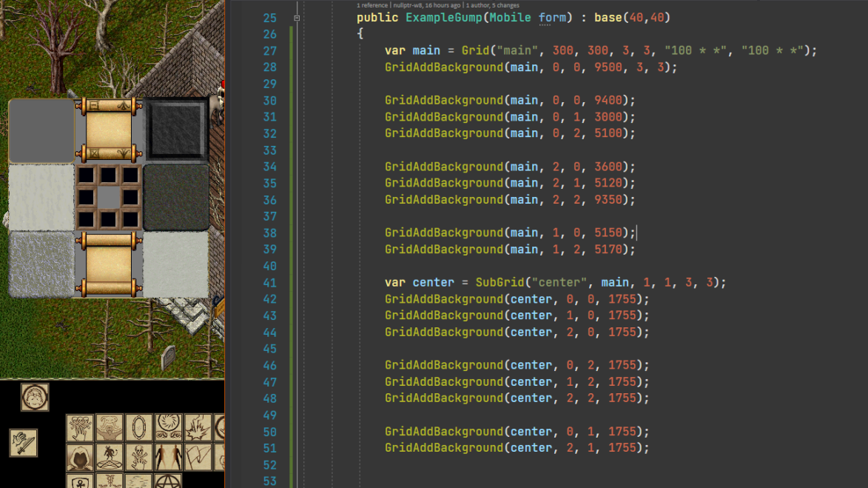Select the skull and crossbones icon
The width and height of the screenshot is (868, 488).
pyautogui.click(x=138, y=458)
